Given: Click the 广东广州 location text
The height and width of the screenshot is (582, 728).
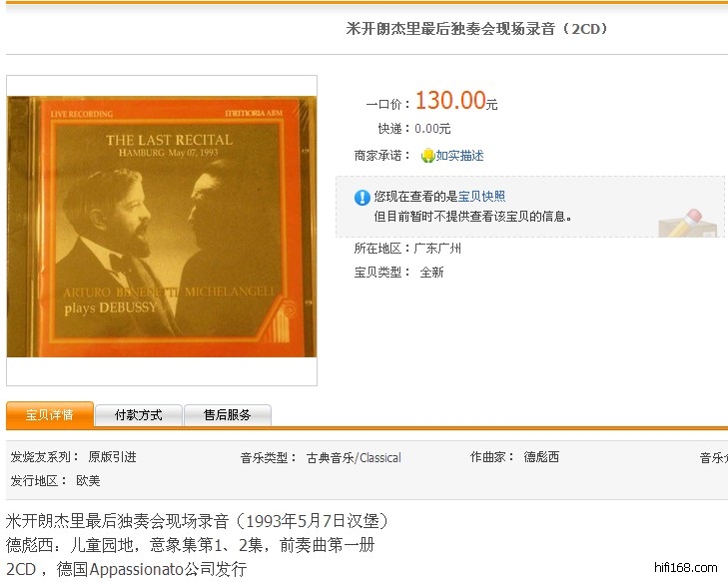Looking at the screenshot, I should [x=437, y=249].
